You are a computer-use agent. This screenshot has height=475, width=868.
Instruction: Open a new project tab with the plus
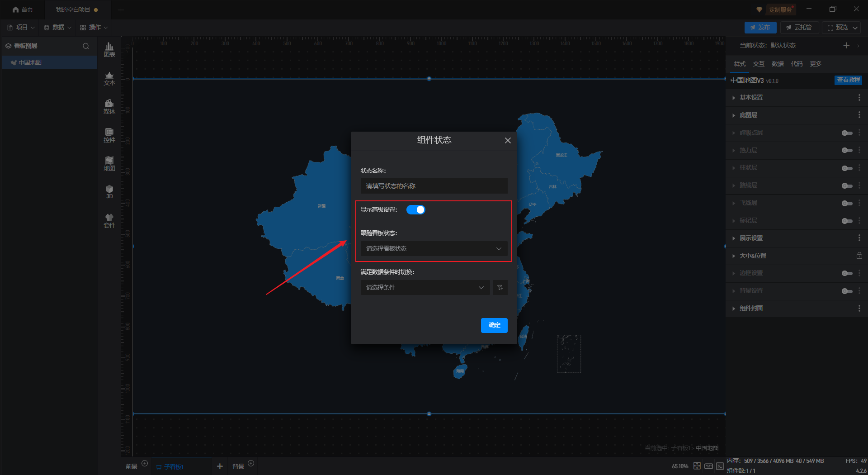click(121, 9)
